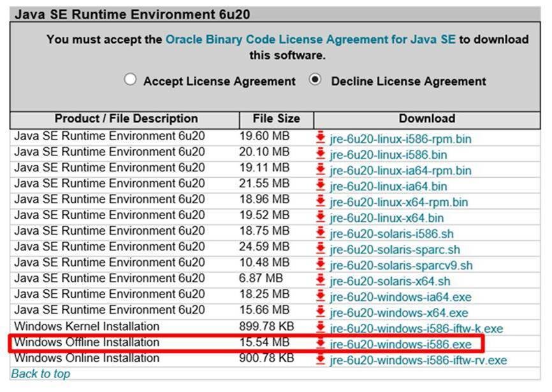Download jre-6u20-windows-i586.exe offline installer link
The width and height of the screenshot is (552, 392).
click(x=401, y=344)
